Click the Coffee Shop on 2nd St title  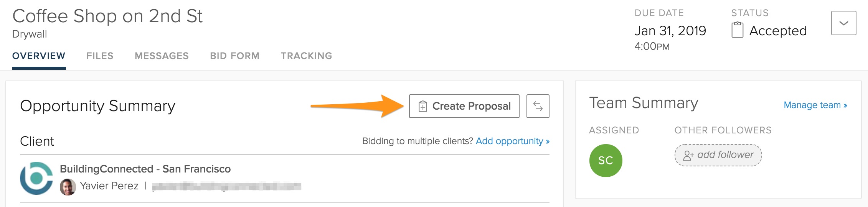[107, 16]
